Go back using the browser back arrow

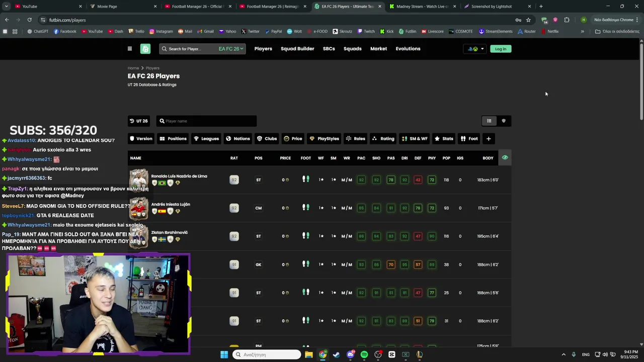tap(7, 20)
